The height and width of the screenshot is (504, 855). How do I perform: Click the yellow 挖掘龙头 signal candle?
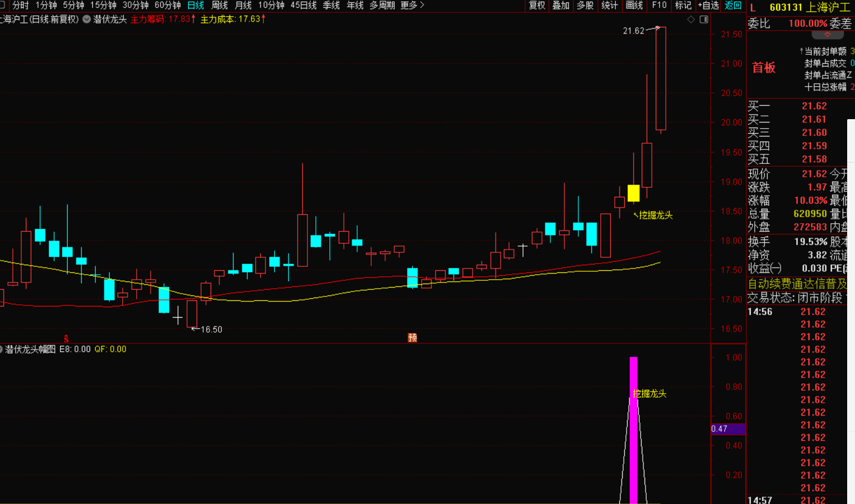pos(633,193)
